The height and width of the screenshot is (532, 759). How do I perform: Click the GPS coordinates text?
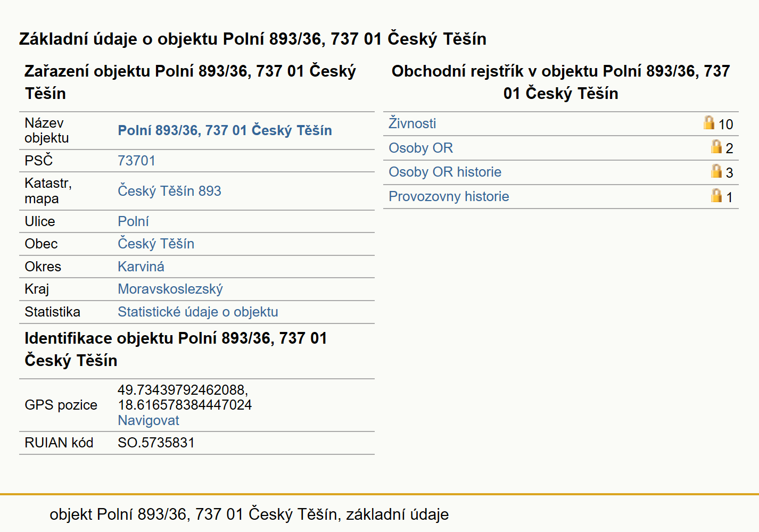(185, 397)
